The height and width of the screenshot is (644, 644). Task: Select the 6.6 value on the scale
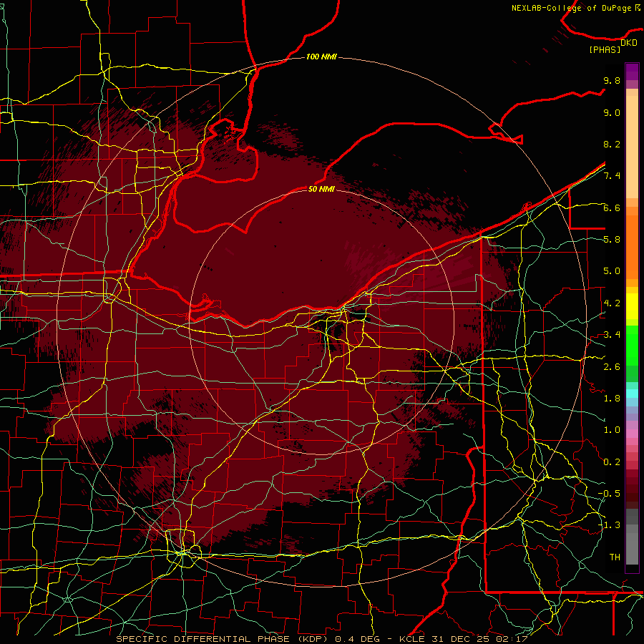pos(612,208)
